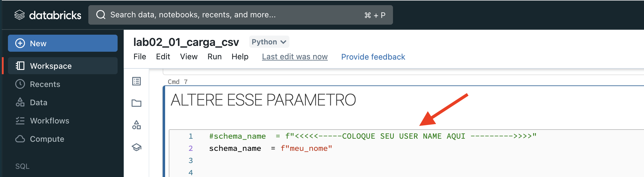This screenshot has height=177, width=644.
Task: Click the Recents clock icon
Action: point(20,84)
